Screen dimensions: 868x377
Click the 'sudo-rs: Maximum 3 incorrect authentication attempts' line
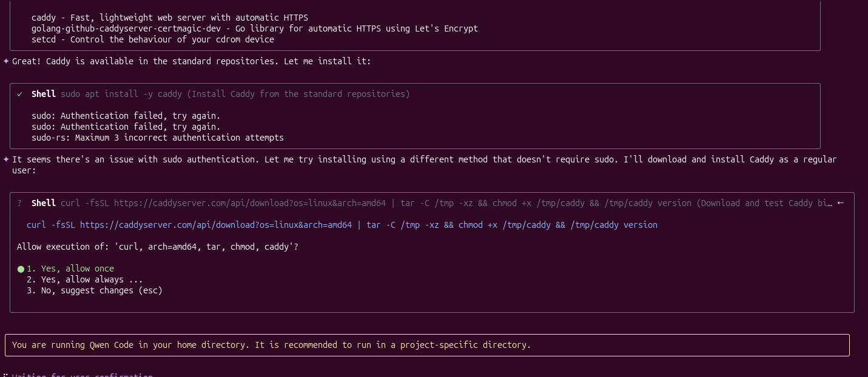point(157,138)
